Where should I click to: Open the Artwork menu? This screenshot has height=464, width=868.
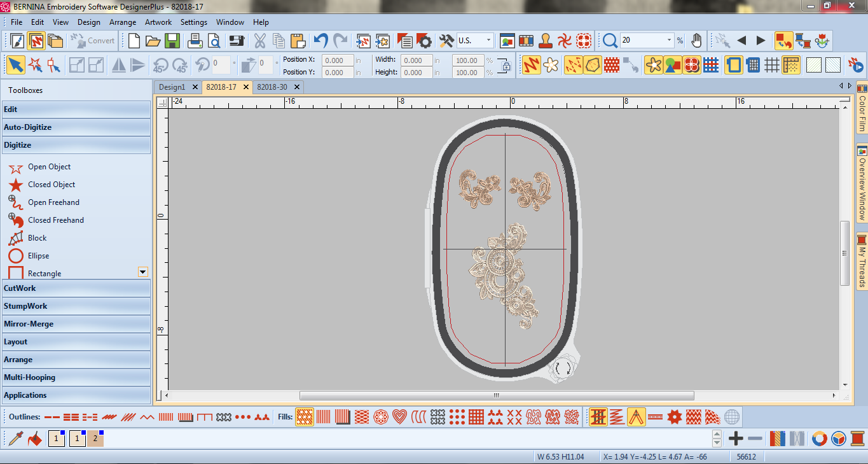point(158,22)
